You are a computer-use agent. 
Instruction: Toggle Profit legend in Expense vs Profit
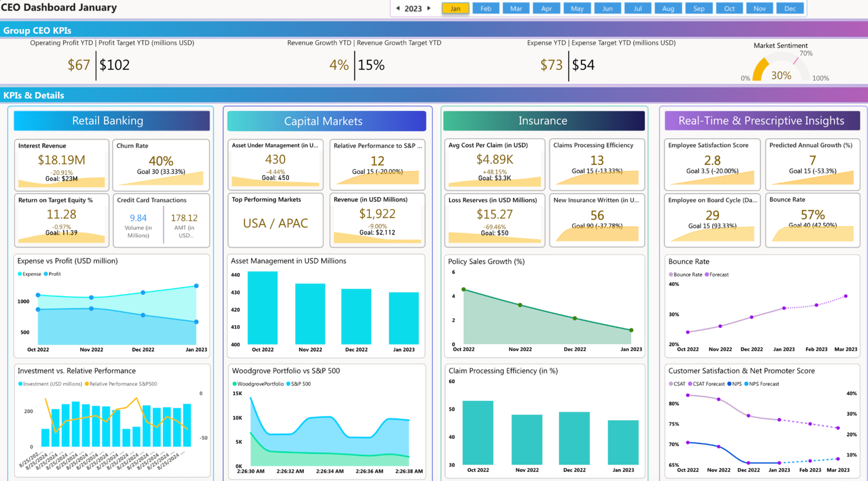click(52, 274)
